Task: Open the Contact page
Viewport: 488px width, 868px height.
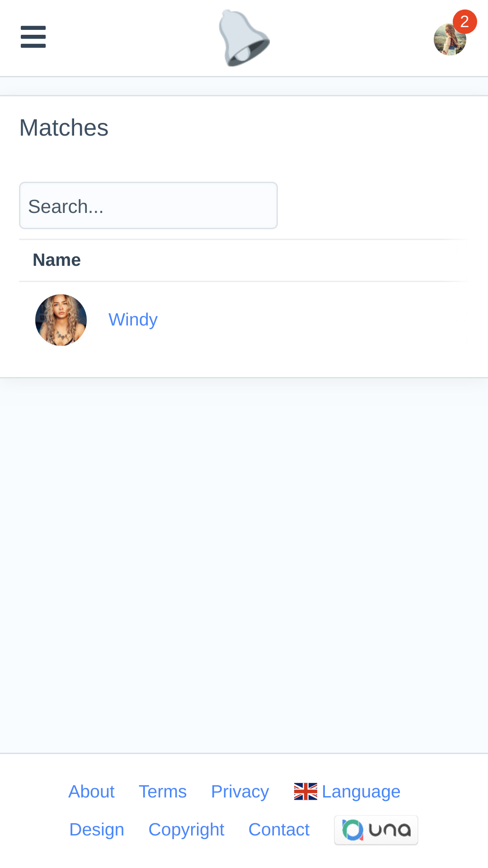Action: pos(279,830)
